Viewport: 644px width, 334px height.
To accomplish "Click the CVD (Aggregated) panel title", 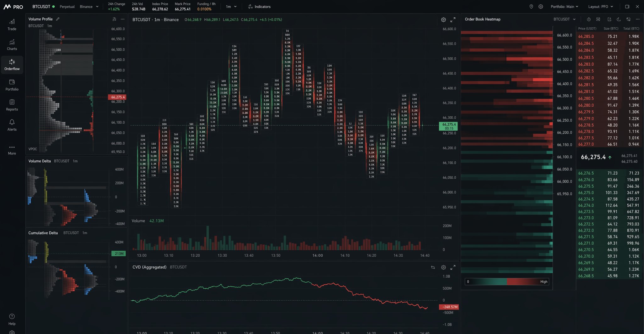I will [149, 267].
